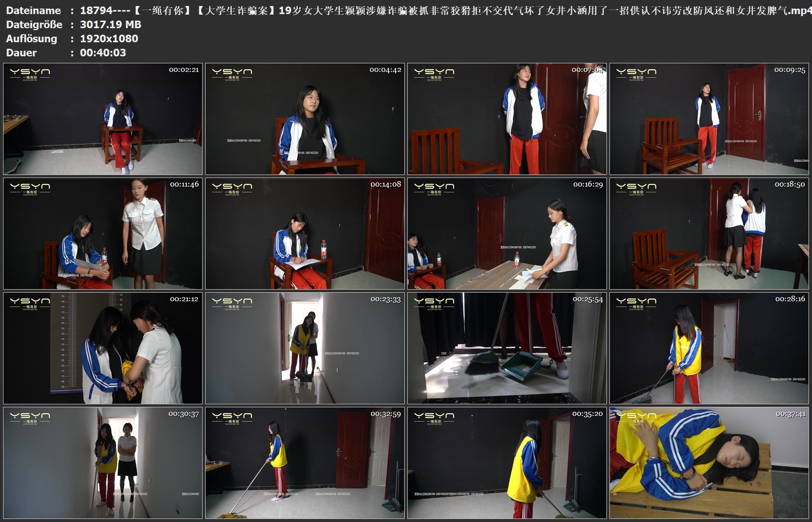This screenshot has width=812, height=522.
Task: Select the frame at 00:16:29
Action: click(507, 233)
